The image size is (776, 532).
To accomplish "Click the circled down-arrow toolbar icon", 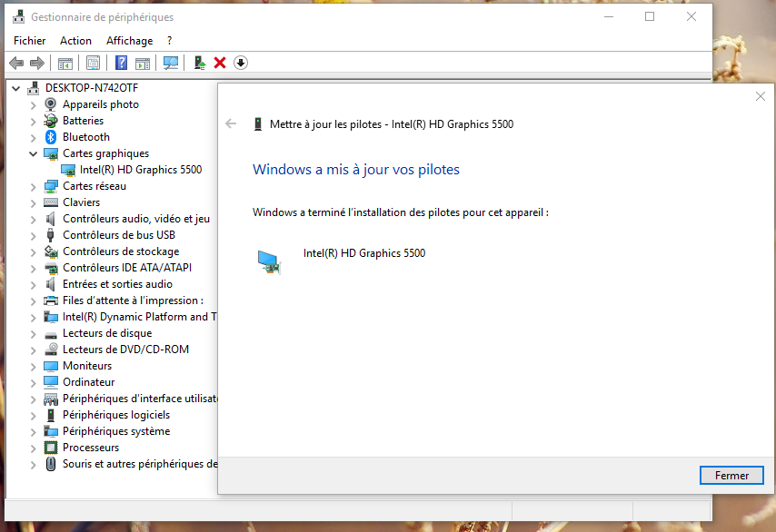I will [x=241, y=63].
